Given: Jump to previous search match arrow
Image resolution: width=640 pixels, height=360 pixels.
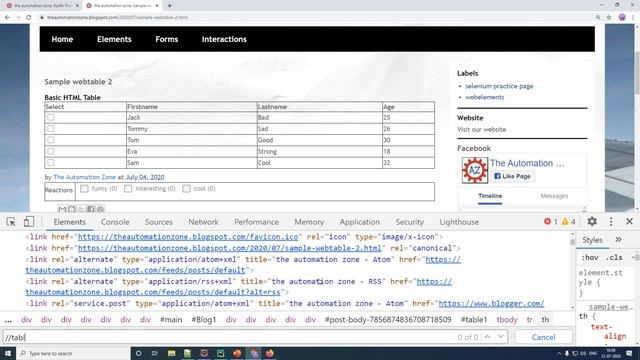Looking at the screenshot, I should [487, 337].
